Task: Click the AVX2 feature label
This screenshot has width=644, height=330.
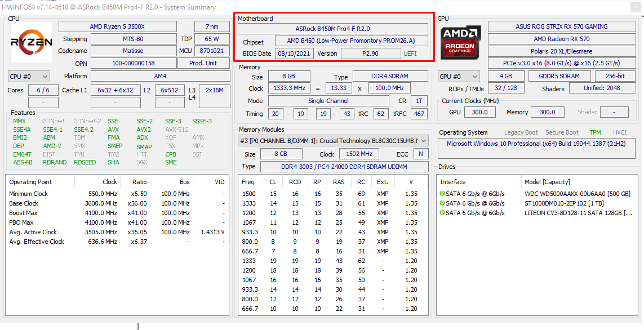Action: [x=144, y=130]
